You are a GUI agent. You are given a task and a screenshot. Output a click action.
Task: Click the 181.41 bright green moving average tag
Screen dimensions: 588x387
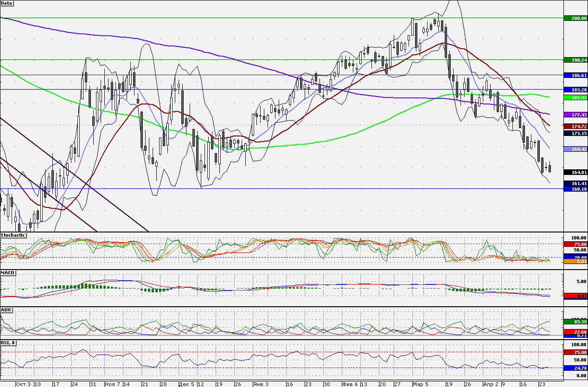[x=575, y=97]
